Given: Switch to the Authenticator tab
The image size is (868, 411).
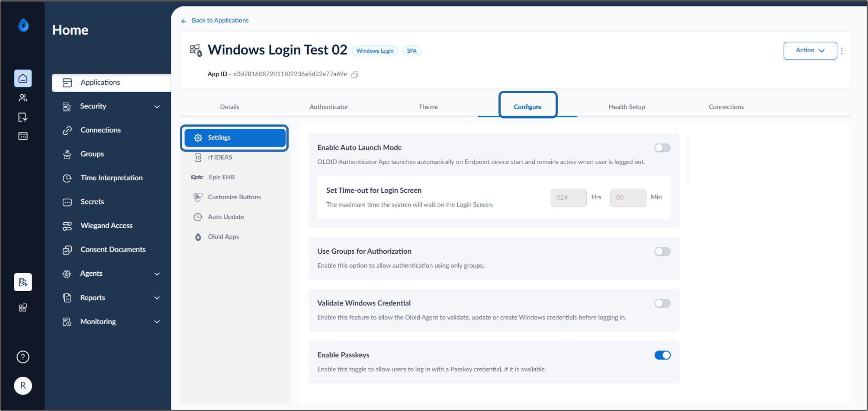Looking at the screenshot, I should [x=329, y=107].
